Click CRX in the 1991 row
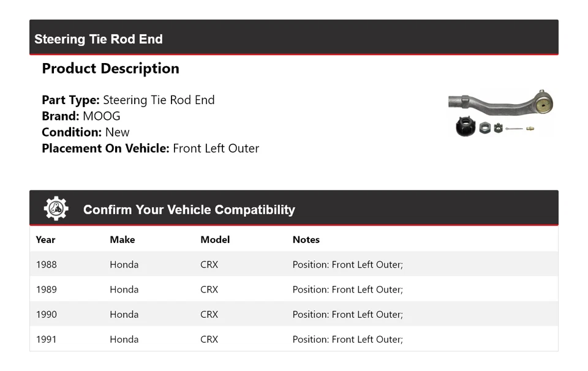This screenshot has height=371, width=588. point(209,339)
